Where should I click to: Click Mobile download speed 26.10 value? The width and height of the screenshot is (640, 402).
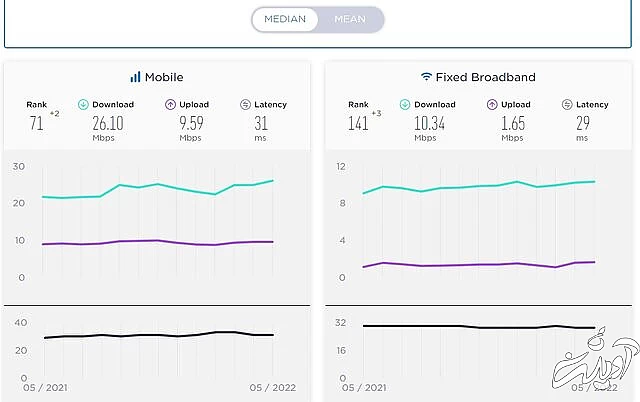tap(107, 122)
